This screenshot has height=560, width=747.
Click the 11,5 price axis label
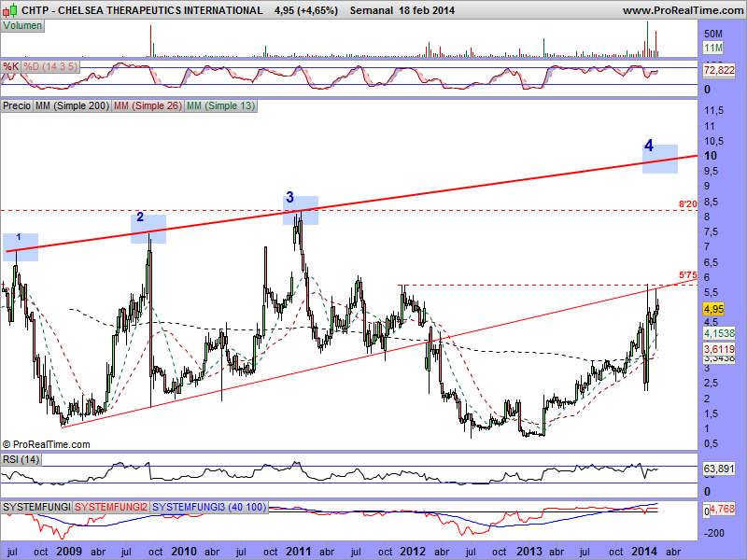[x=713, y=111]
